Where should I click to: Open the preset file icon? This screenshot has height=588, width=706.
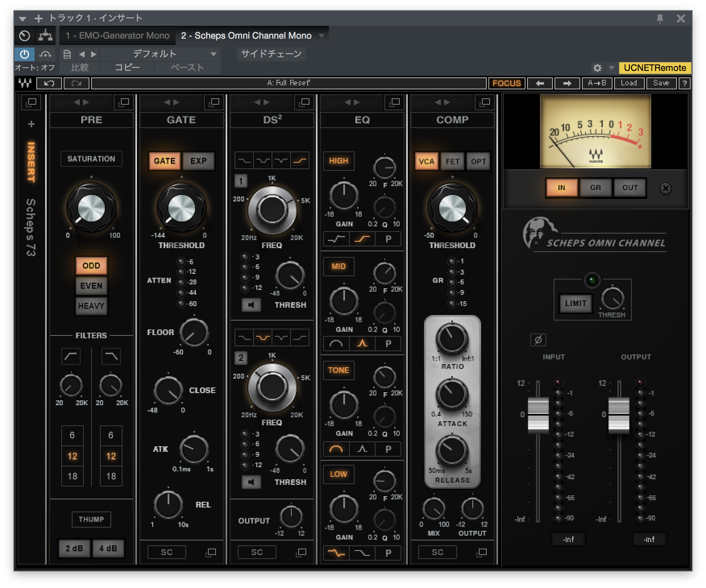pyautogui.click(x=67, y=54)
